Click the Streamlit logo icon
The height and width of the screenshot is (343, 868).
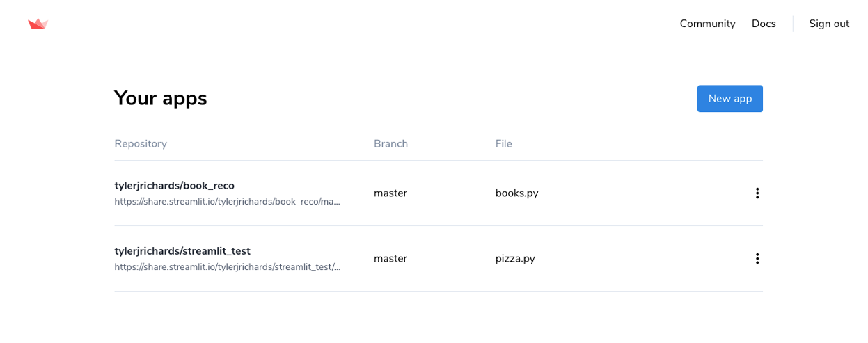38,24
